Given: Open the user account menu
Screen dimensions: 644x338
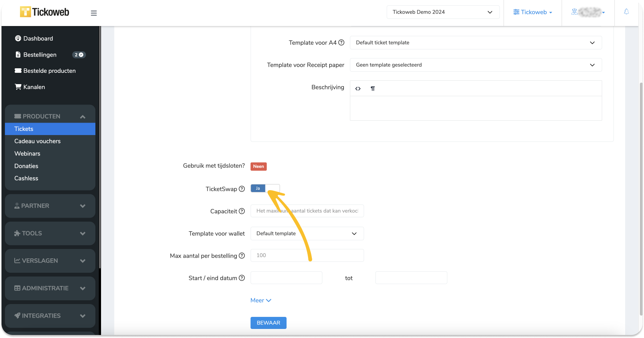Looking at the screenshot, I should pos(588,12).
